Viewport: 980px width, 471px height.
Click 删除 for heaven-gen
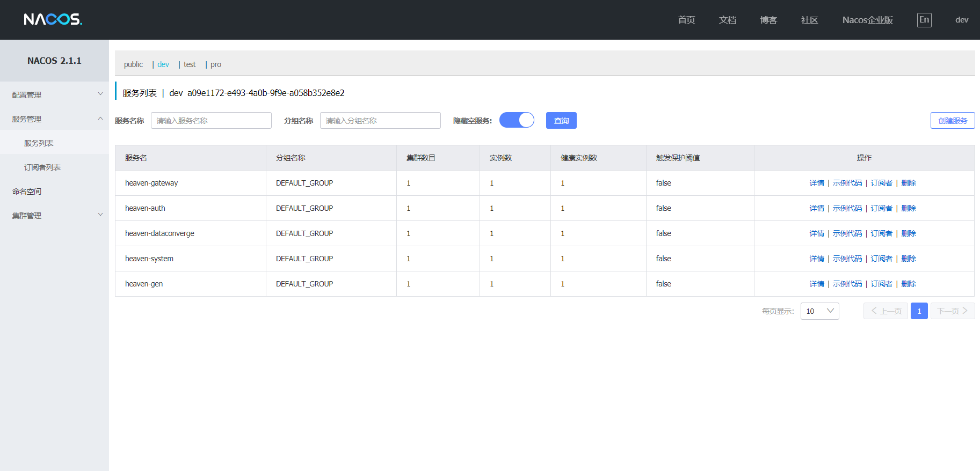coord(909,284)
